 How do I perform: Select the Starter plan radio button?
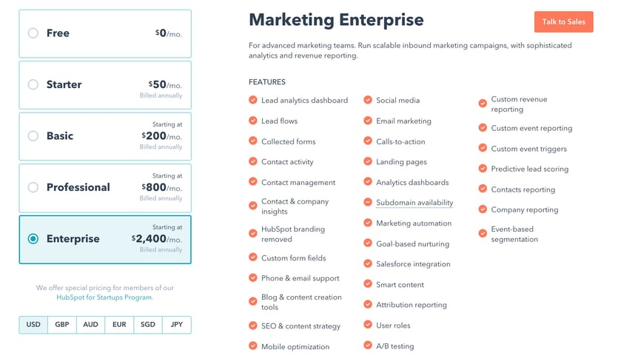pyautogui.click(x=33, y=84)
